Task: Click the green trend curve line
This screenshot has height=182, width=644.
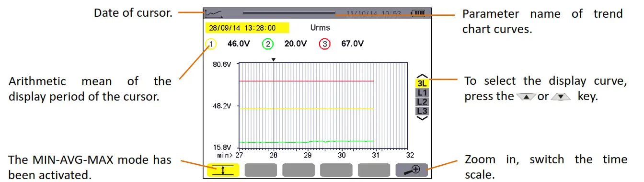Action: pos(306,141)
